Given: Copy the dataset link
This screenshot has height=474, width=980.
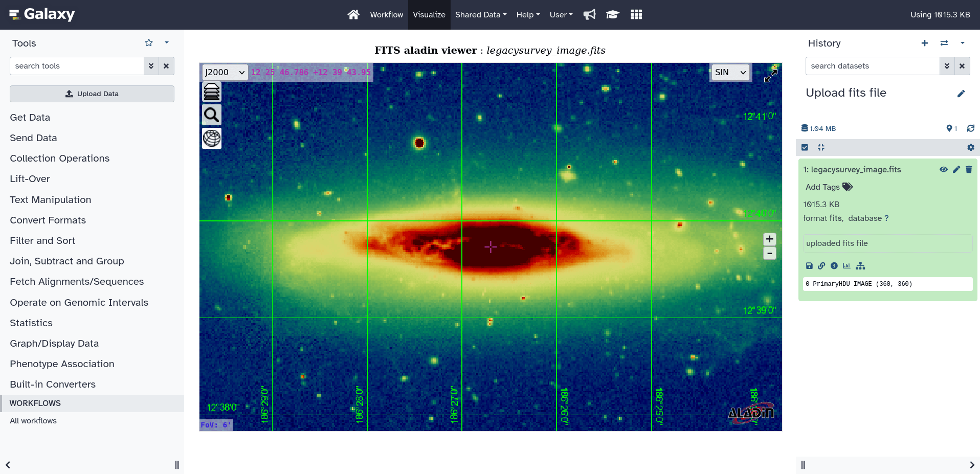Looking at the screenshot, I should [821, 266].
